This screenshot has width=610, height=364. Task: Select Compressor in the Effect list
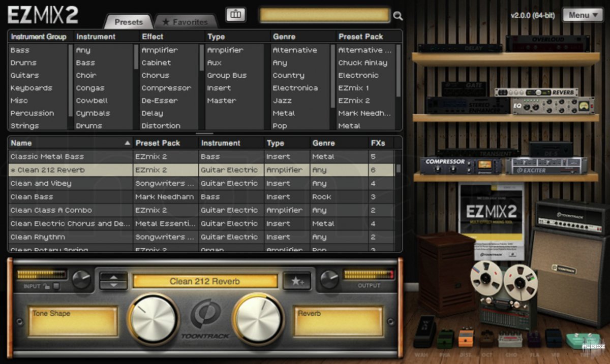click(x=166, y=88)
